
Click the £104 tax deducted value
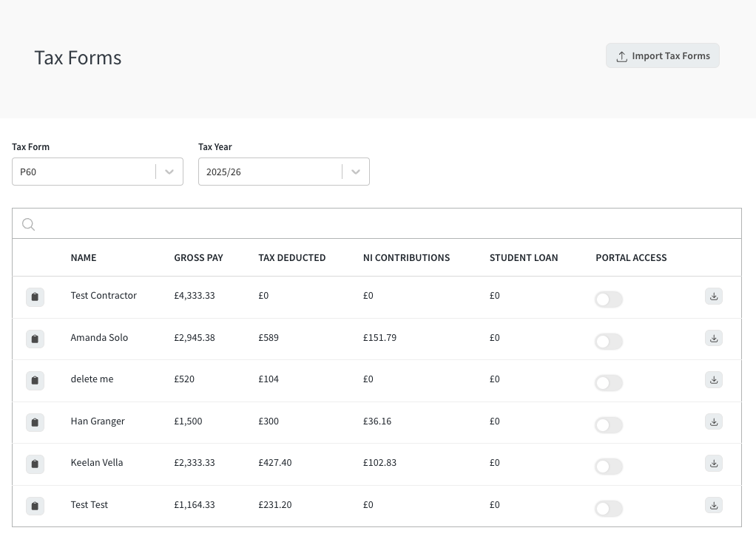point(269,379)
